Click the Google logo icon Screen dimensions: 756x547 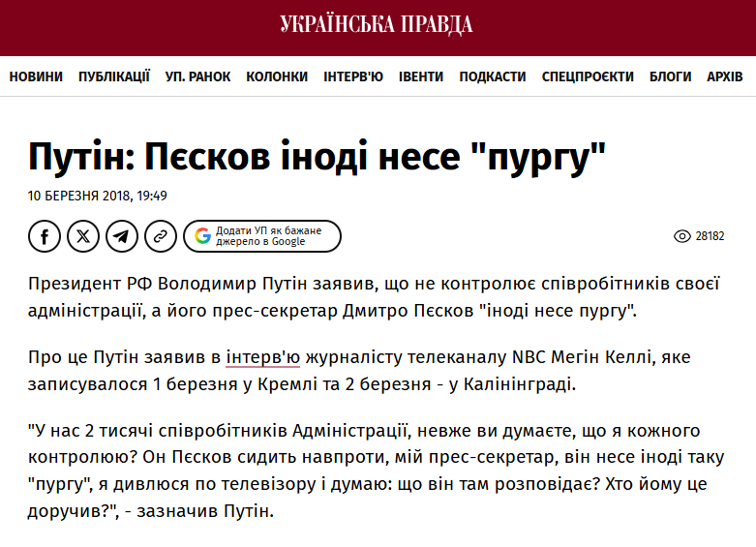point(203,236)
